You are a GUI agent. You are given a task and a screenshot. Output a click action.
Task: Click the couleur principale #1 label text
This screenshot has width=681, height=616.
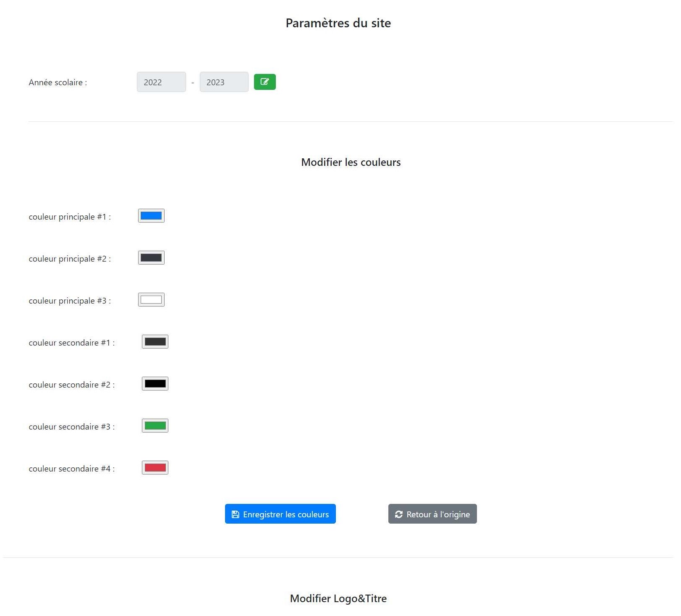coord(70,217)
